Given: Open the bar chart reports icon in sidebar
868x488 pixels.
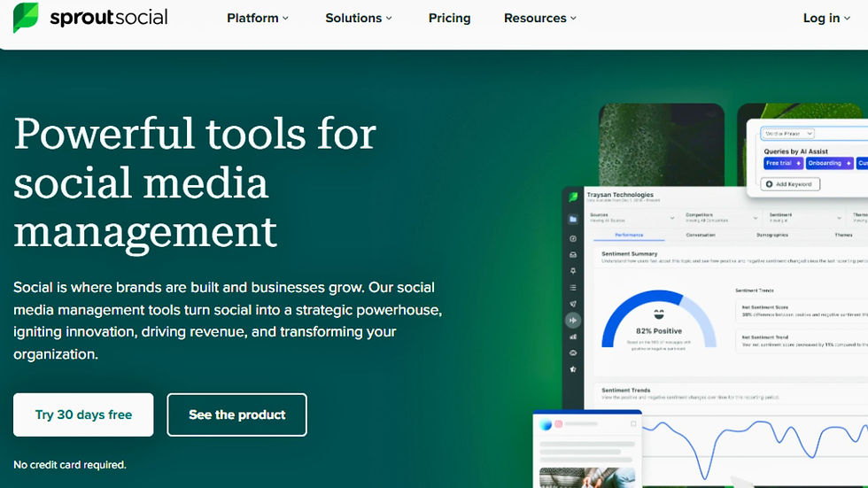Looking at the screenshot, I should tap(573, 337).
